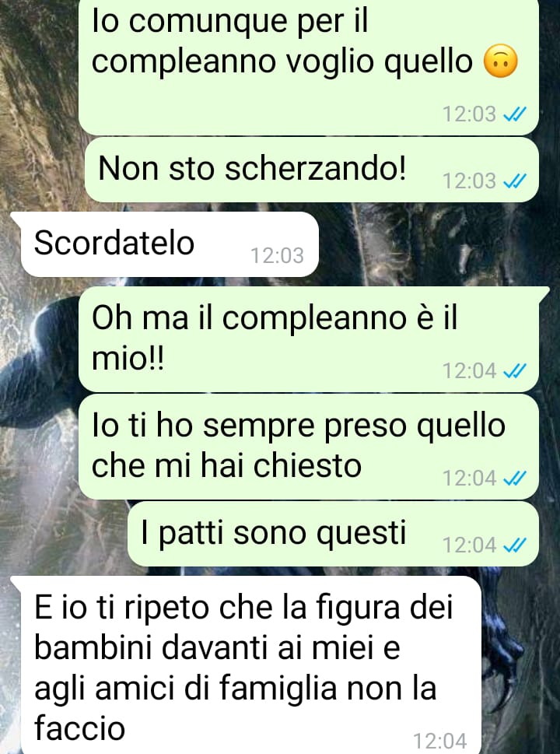Tap the upside-down face emoji

pos(500,61)
